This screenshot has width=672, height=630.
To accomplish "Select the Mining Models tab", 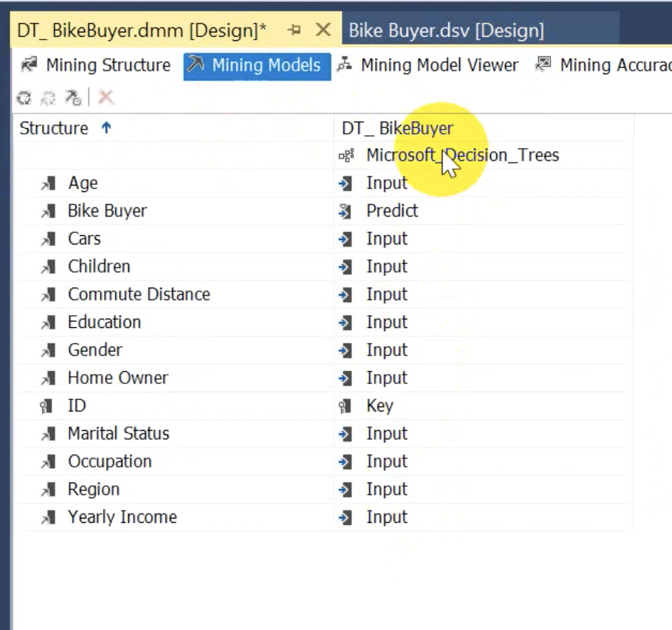I will [x=257, y=65].
